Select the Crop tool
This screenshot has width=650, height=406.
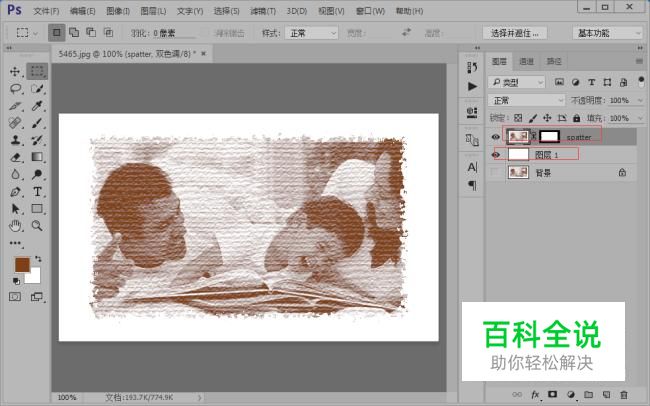click(15, 106)
